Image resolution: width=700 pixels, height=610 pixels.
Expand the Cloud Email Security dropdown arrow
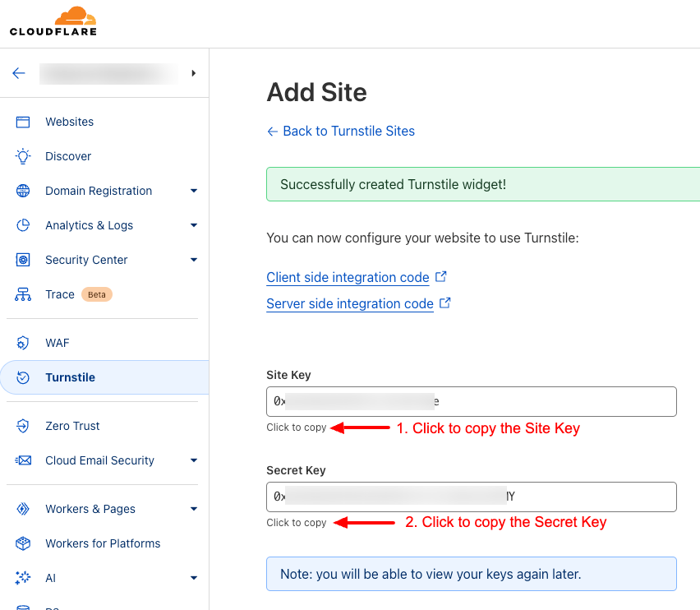(194, 460)
